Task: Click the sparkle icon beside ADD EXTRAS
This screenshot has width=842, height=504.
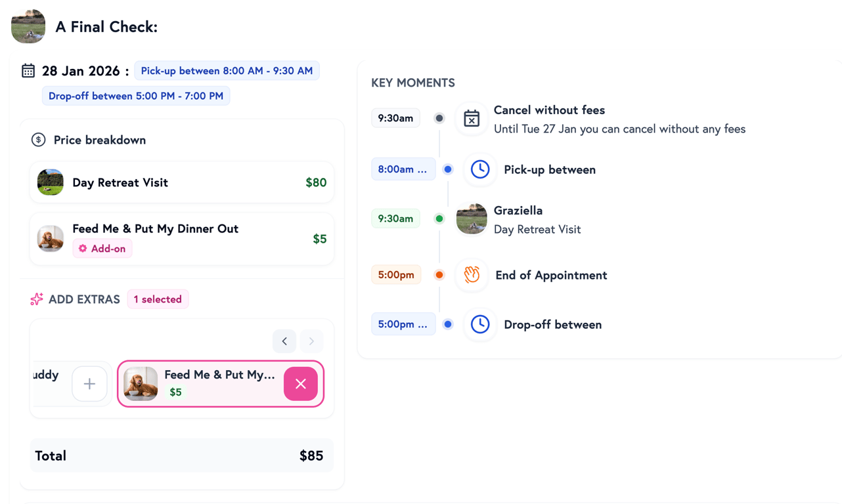Action: (37, 299)
